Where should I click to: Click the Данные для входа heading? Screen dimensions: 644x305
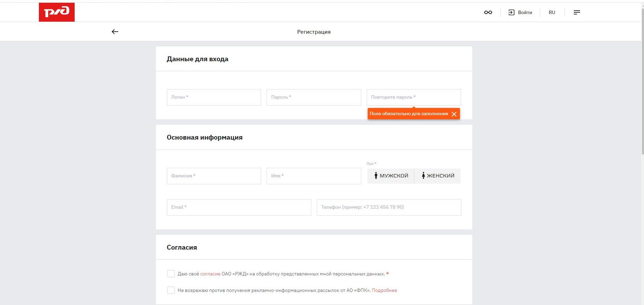coord(197,59)
